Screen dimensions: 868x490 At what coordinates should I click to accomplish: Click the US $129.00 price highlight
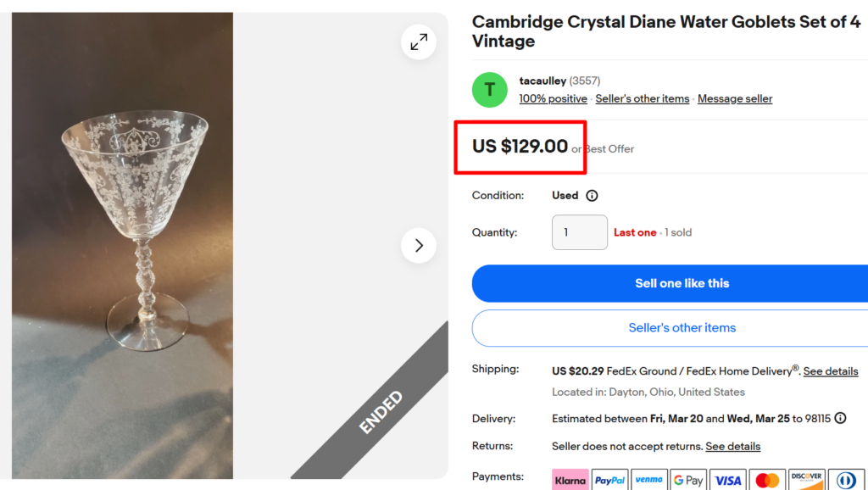[519, 146]
